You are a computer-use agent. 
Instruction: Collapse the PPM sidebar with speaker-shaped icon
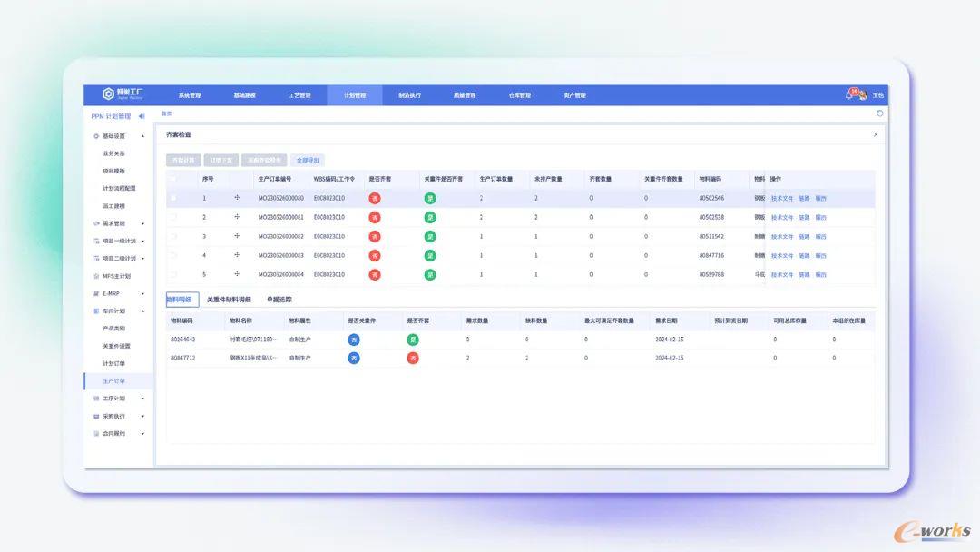(142, 116)
